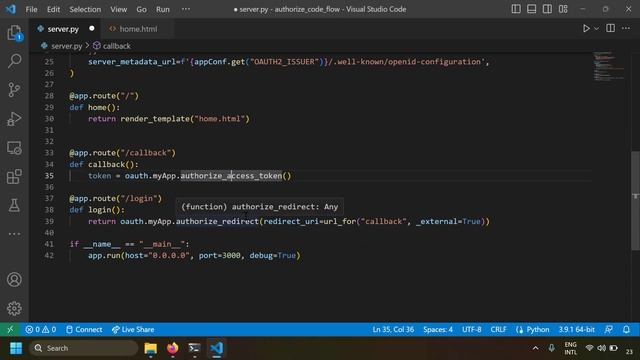This screenshot has height=360, width=640.
Task: Open the Accounts menu icon
Action: coord(14,280)
